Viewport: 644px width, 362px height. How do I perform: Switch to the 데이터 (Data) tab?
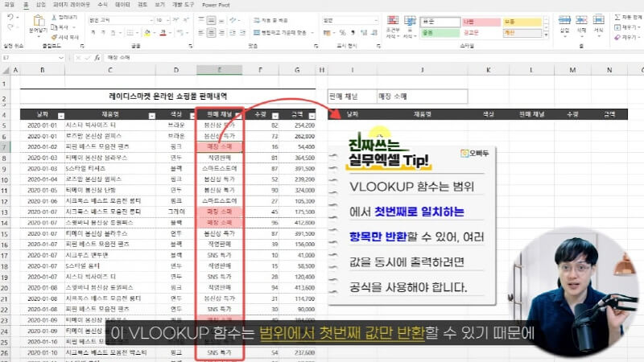[x=122, y=5]
